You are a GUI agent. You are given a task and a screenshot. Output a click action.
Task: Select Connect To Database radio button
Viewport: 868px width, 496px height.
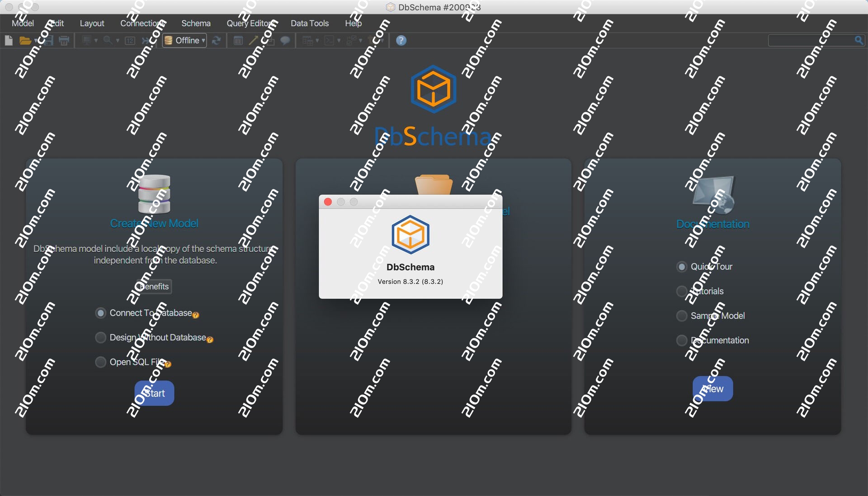pyautogui.click(x=101, y=313)
